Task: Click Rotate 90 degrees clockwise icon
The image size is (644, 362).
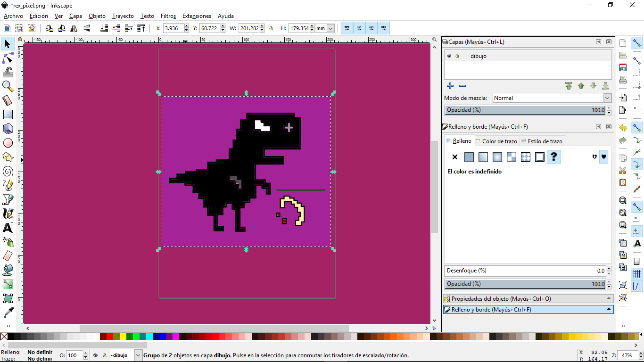Action: tap(62, 28)
